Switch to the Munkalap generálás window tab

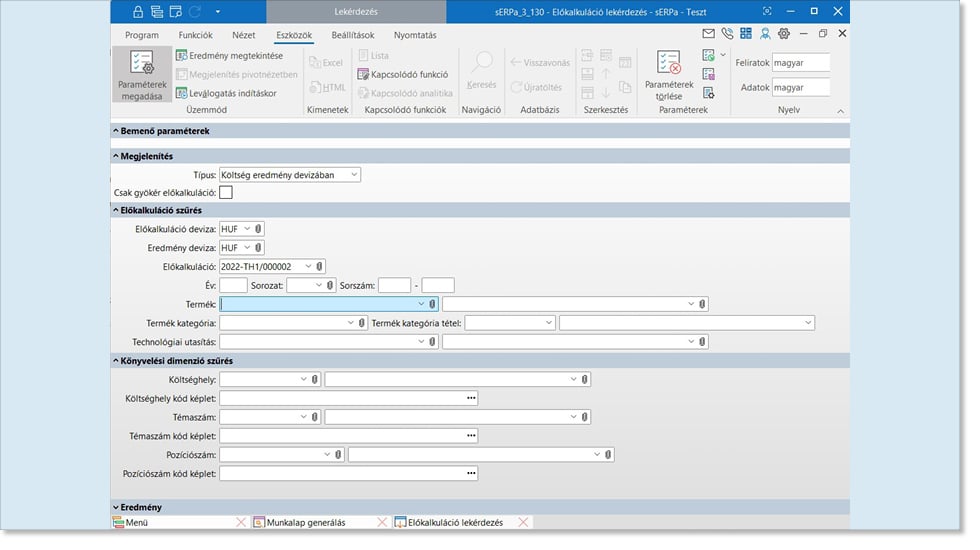tap(306, 522)
